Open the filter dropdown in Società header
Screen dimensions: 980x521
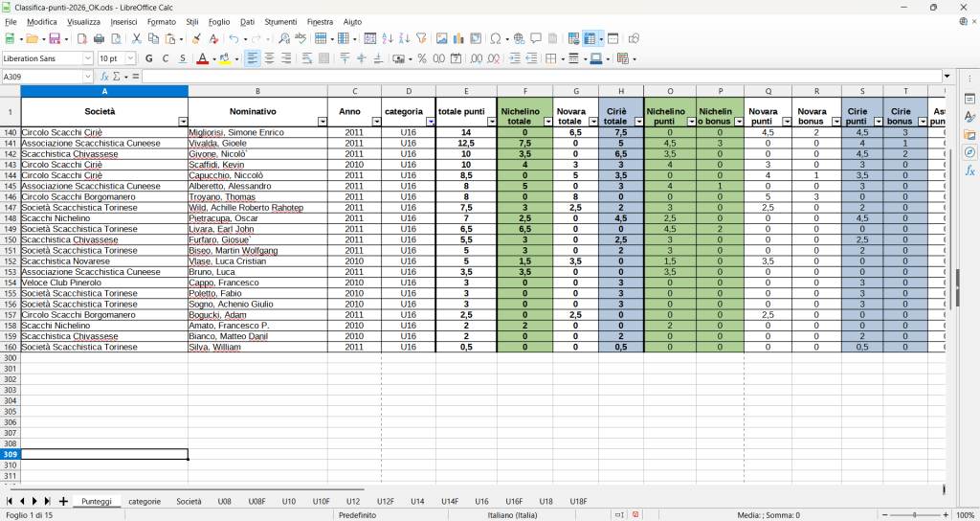click(x=182, y=122)
